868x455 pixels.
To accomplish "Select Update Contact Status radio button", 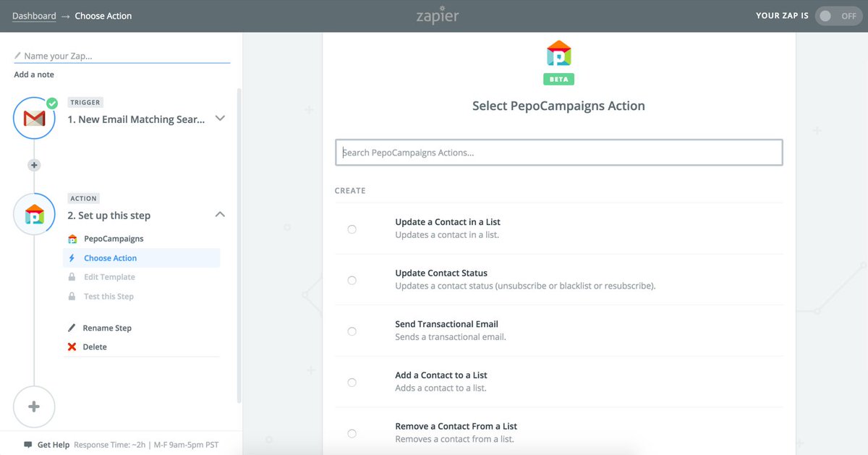I will coord(352,280).
